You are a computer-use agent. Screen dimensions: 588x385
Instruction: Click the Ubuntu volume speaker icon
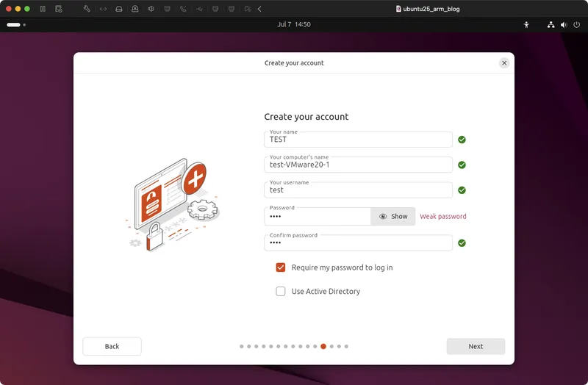click(564, 25)
